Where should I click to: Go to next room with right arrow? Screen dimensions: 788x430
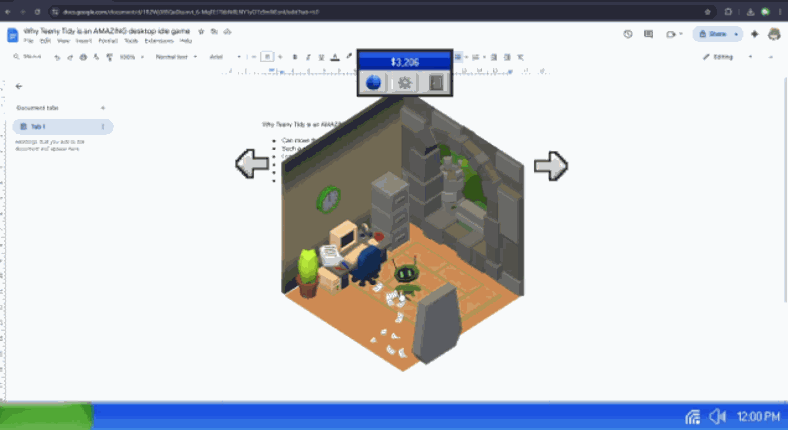point(551,165)
